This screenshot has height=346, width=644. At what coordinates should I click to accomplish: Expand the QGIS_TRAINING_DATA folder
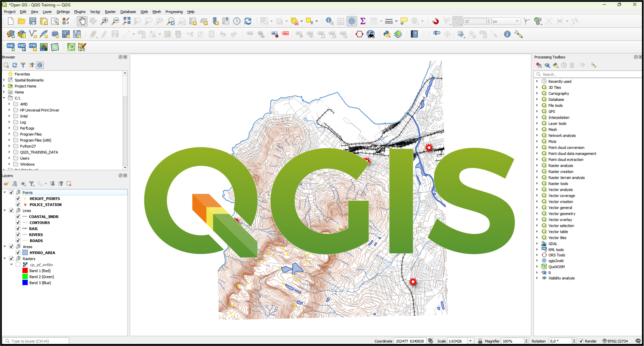(9, 152)
